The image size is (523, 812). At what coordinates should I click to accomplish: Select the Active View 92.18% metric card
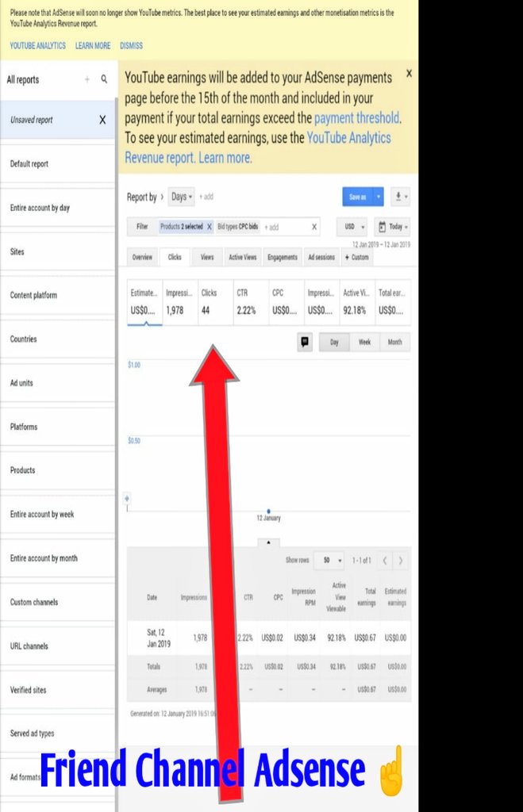[x=357, y=302]
